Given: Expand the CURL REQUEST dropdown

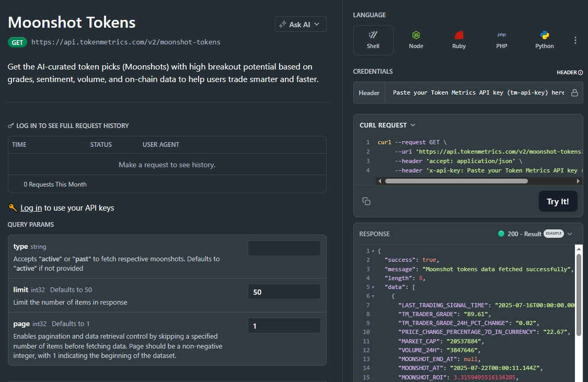Looking at the screenshot, I should [413, 125].
